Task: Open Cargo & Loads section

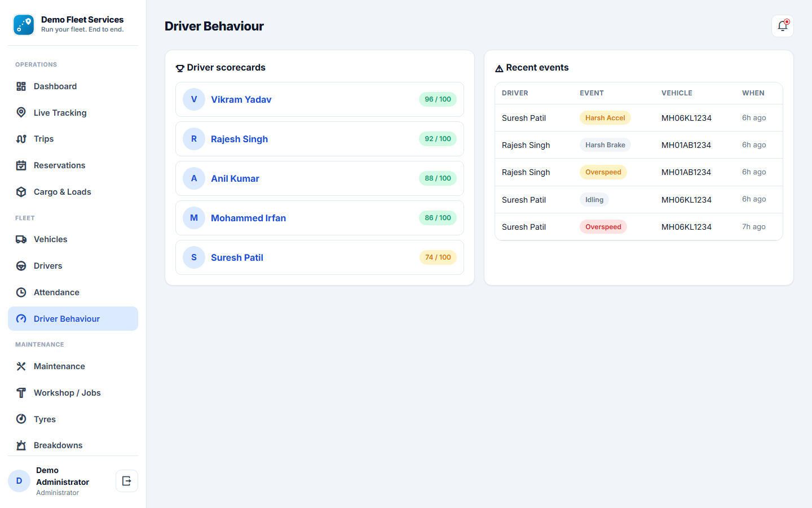Action: (73, 192)
